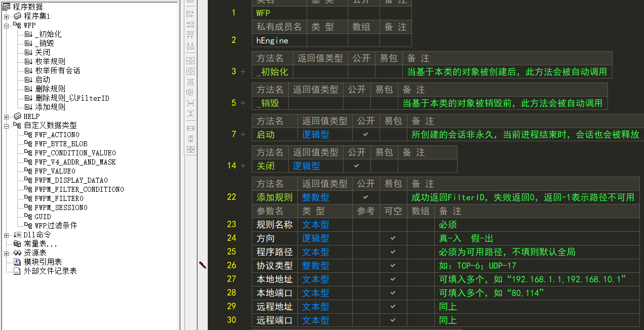This screenshot has height=330, width=644.
Task: Click the red bookmark marker beside line 26
Action: pyautogui.click(x=203, y=265)
